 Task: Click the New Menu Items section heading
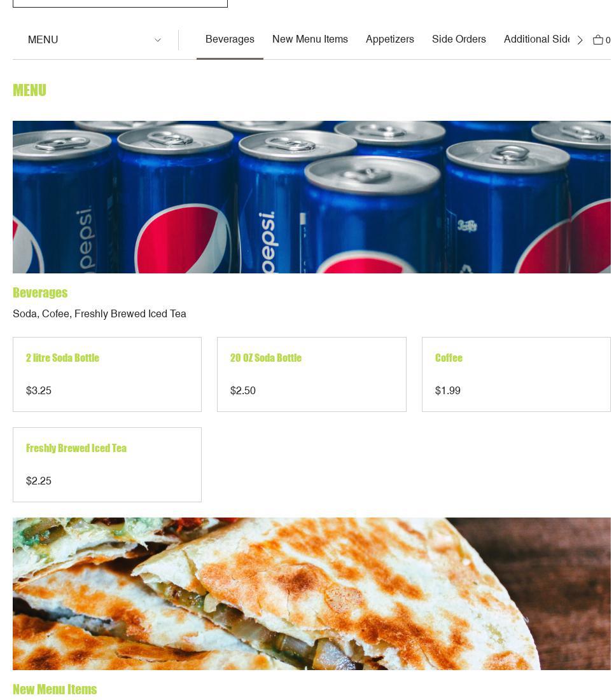(x=55, y=689)
